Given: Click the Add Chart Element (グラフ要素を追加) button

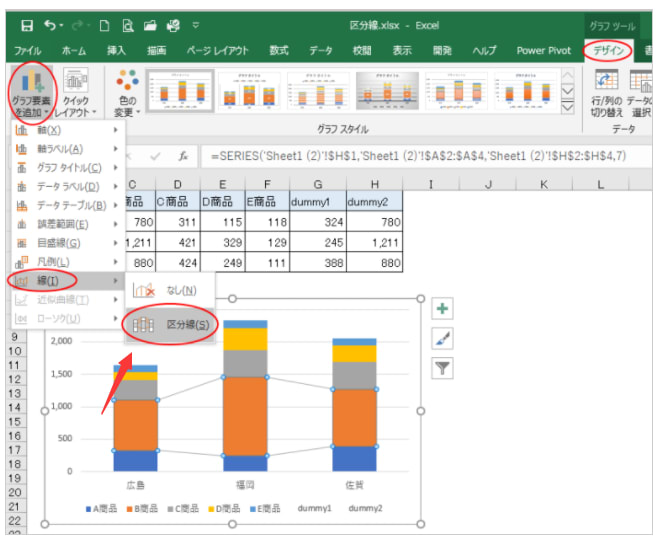Looking at the screenshot, I should pos(30,92).
